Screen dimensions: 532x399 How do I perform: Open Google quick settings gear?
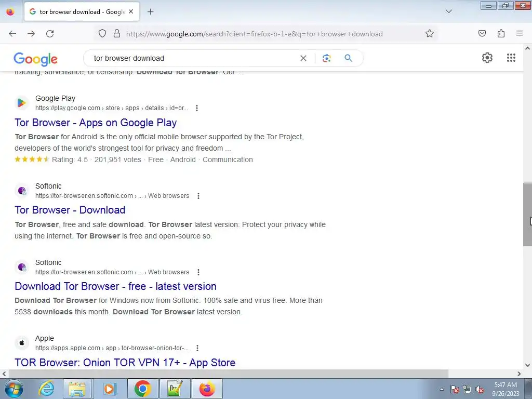[487, 58]
